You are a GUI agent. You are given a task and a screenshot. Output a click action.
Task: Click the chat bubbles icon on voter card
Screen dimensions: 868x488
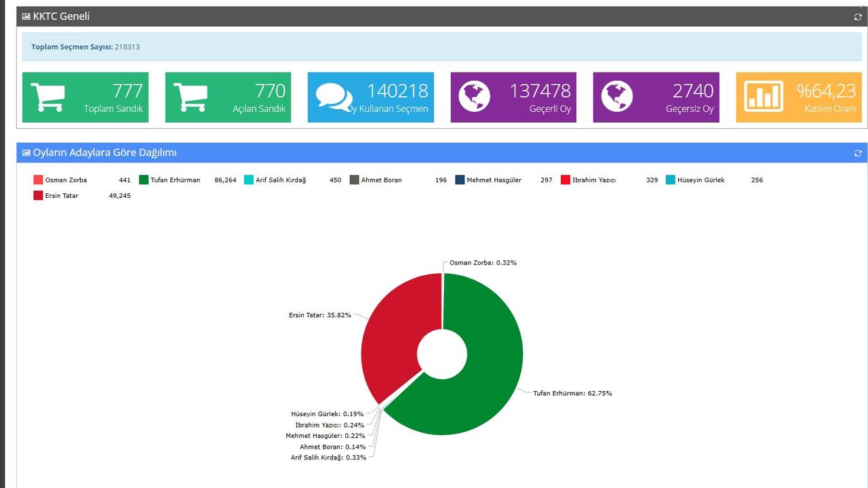(x=332, y=98)
